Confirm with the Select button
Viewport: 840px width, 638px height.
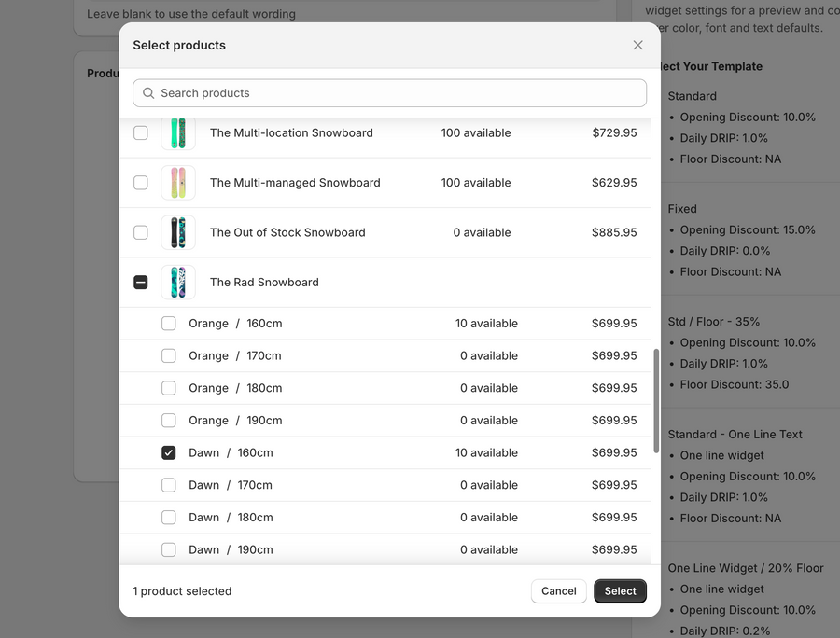pyautogui.click(x=620, y=591)
